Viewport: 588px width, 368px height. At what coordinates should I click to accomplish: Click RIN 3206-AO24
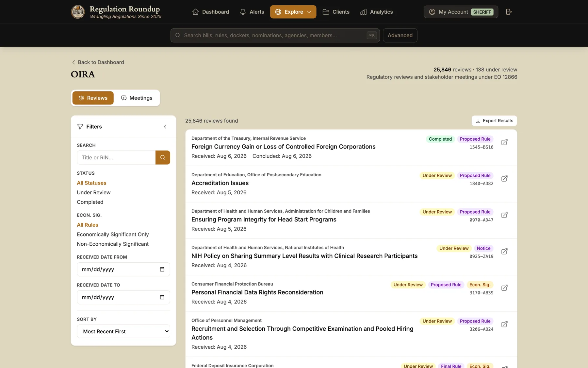click(482, 329)
